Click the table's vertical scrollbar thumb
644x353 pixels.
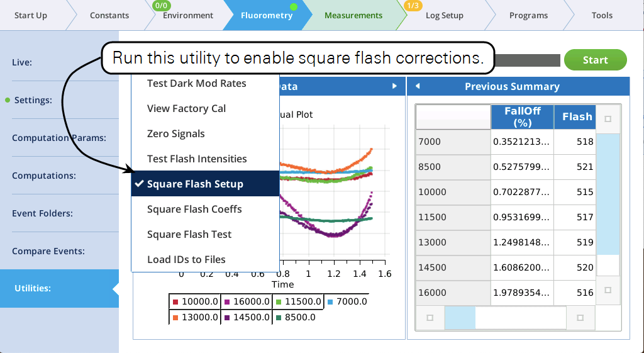tap(608, 194)
